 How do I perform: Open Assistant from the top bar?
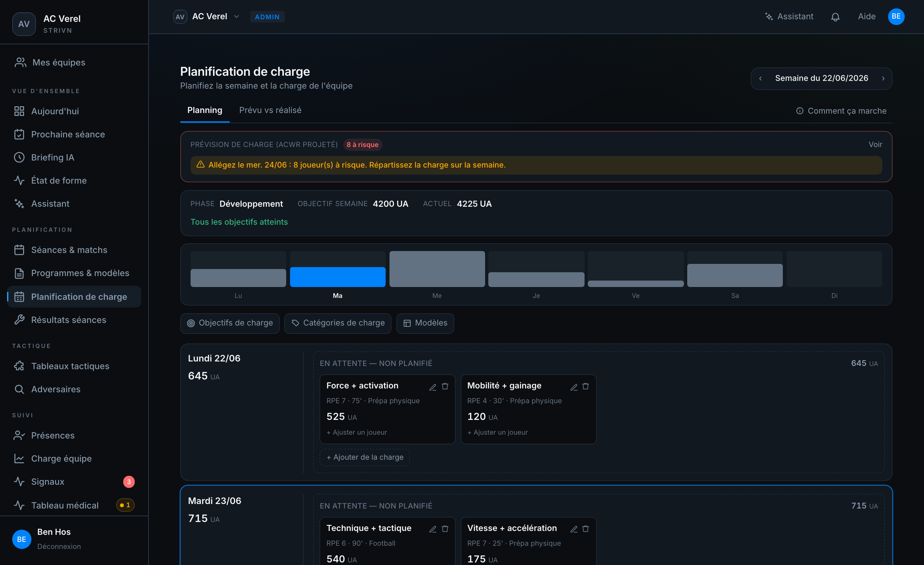coord(789,16)
